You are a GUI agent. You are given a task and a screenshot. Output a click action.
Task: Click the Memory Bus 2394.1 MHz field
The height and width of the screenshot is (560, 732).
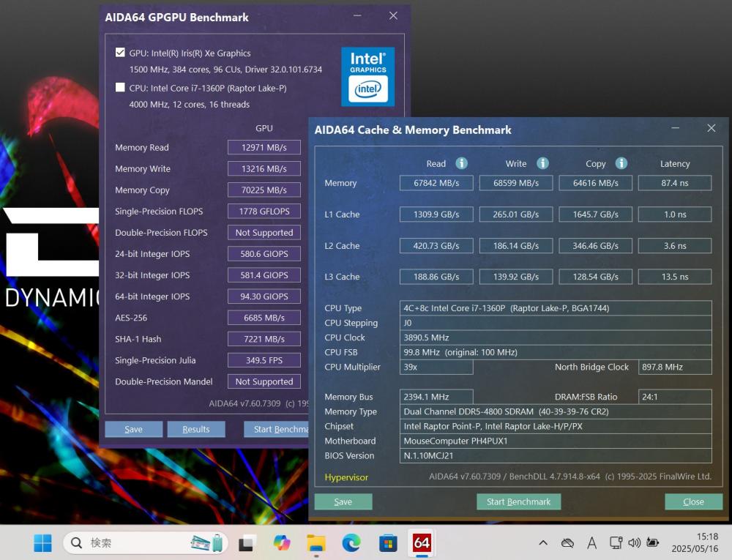point(436,397)
